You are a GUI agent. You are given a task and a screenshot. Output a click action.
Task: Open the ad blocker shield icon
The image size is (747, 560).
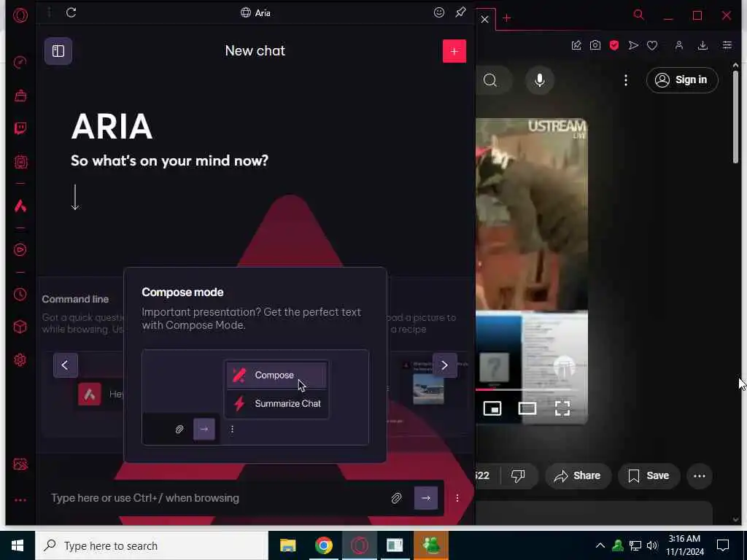[614, 45]
